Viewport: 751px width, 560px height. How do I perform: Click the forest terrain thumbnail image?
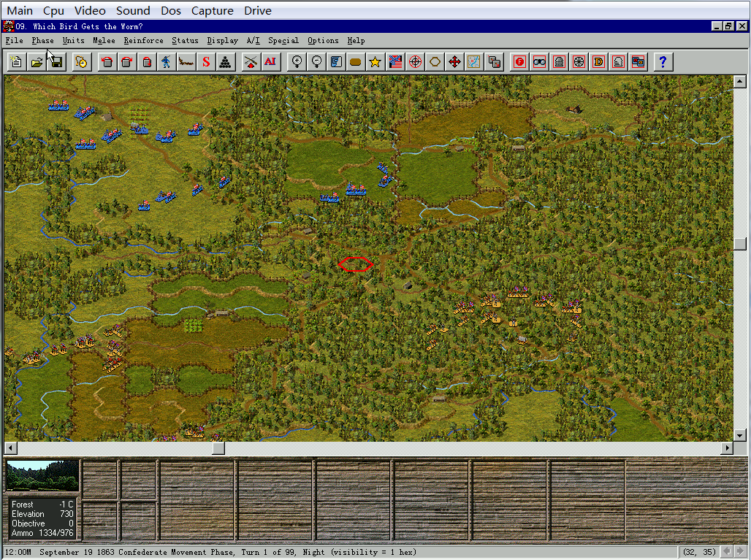(x=42, y=476)
